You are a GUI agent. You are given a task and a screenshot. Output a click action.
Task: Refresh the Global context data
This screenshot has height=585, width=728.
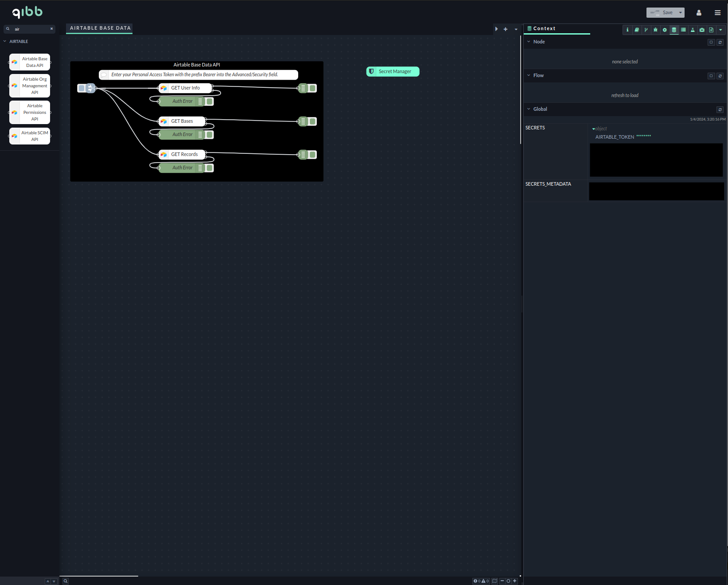tap(720, 109)
